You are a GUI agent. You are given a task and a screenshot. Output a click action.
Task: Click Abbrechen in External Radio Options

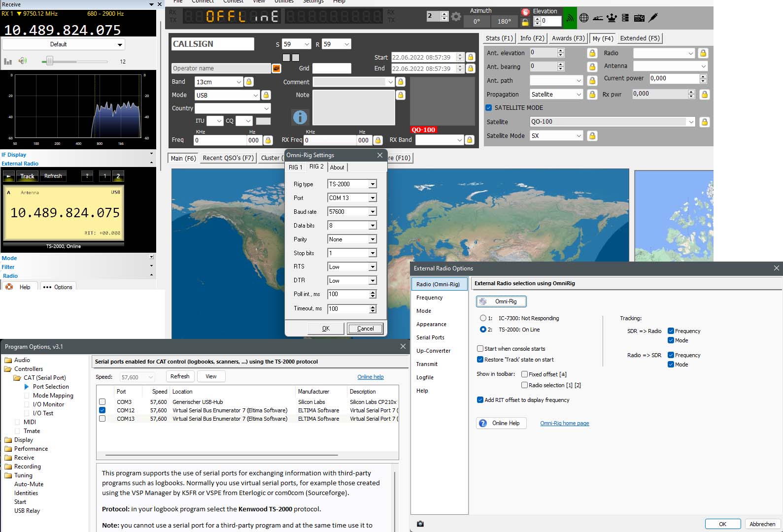pyautogui.click(x=762, y=524)
